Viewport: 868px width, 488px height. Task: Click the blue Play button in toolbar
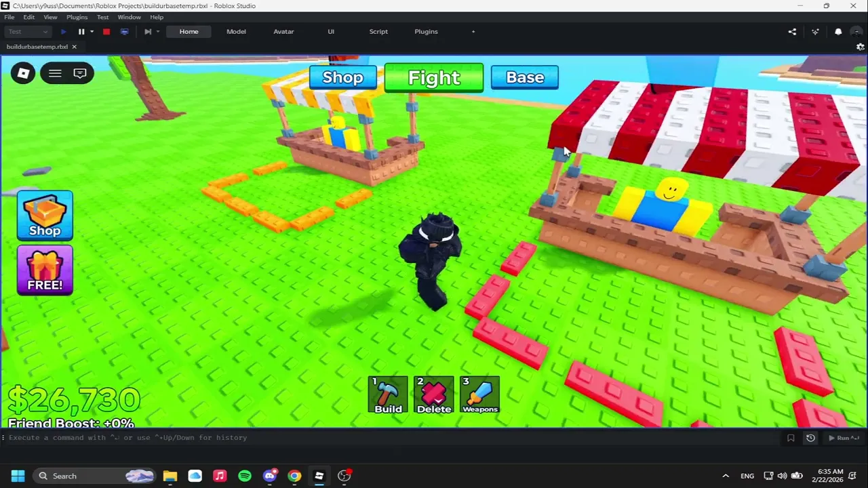(x=64, y=31)
